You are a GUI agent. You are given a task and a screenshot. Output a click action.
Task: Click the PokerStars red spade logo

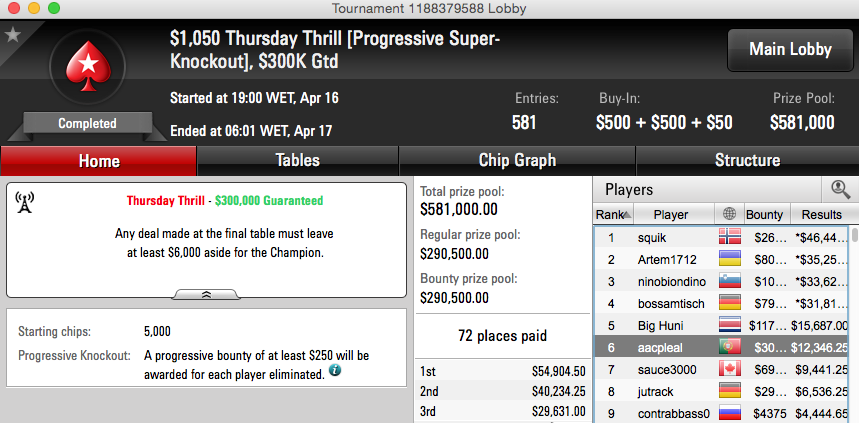click(x=88, y=66)
